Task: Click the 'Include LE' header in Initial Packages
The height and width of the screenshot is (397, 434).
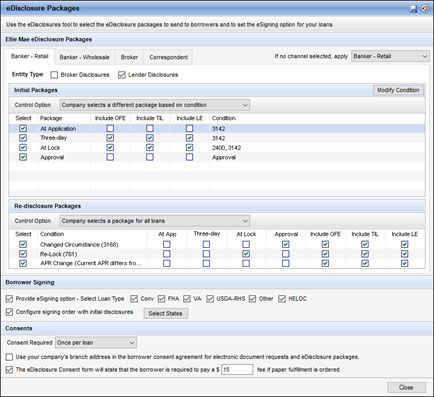Action: pyautogui.click(x=190, y=118)
